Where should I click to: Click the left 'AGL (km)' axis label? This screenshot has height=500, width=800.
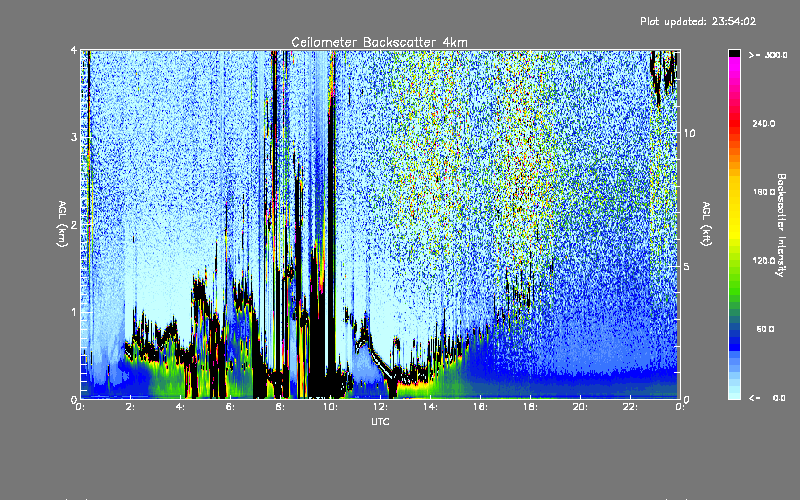coord(62,224)
